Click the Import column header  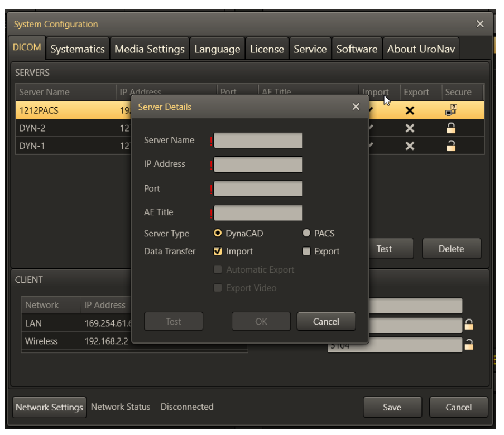[x=380, y=92]
